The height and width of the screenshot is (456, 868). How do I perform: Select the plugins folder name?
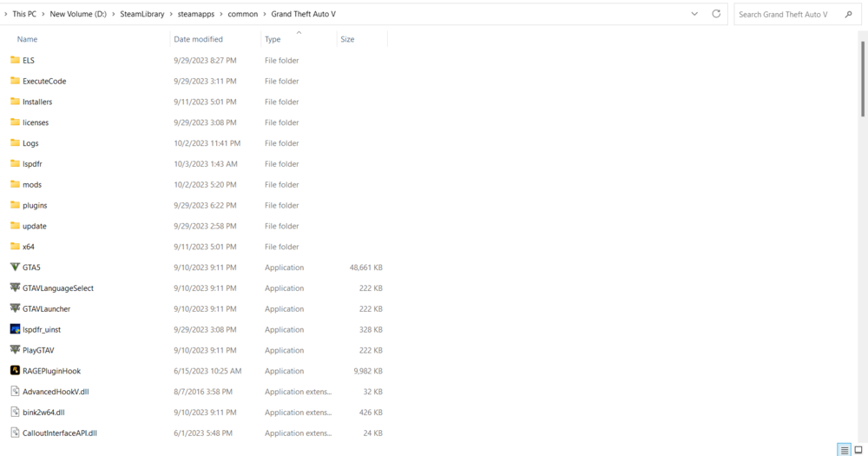35,205
